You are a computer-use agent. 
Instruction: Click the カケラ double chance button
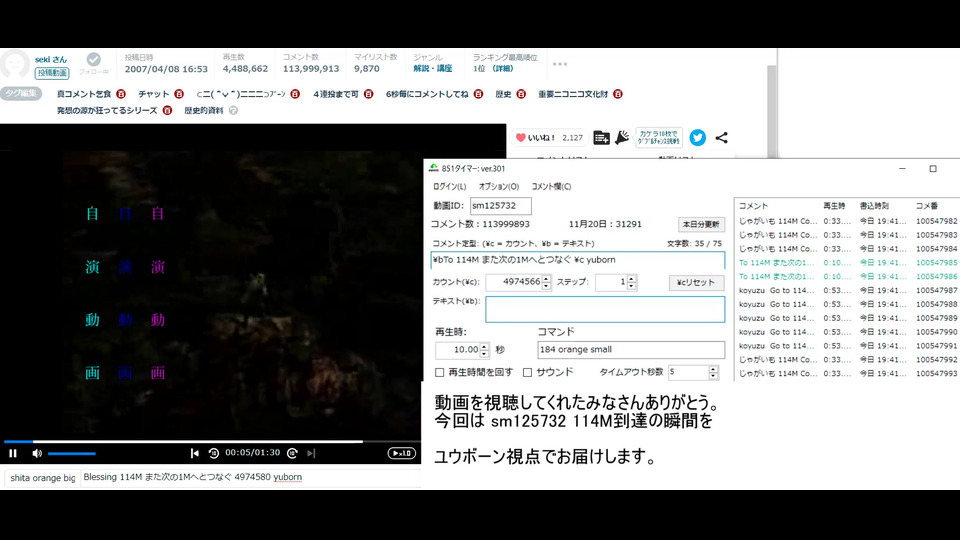point(659,138)
